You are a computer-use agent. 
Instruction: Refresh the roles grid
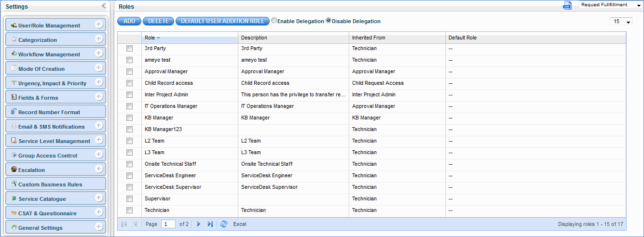coord(223,224)
